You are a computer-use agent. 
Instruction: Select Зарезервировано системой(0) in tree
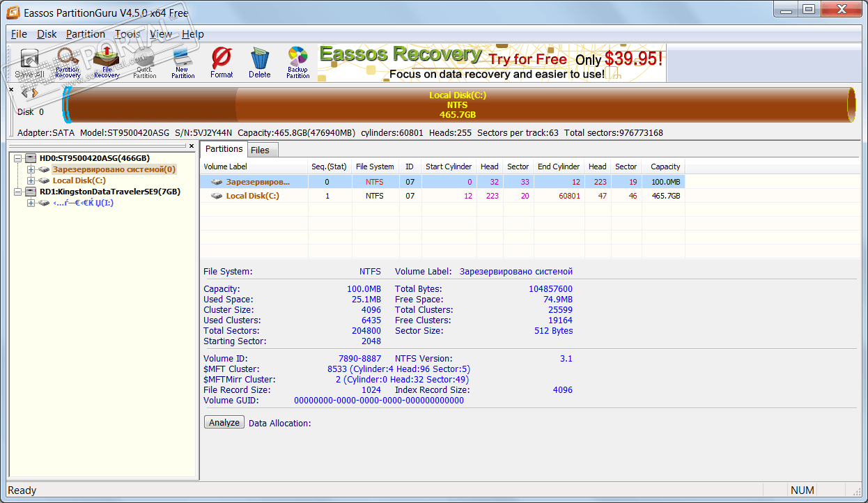[x=114, y=169]
